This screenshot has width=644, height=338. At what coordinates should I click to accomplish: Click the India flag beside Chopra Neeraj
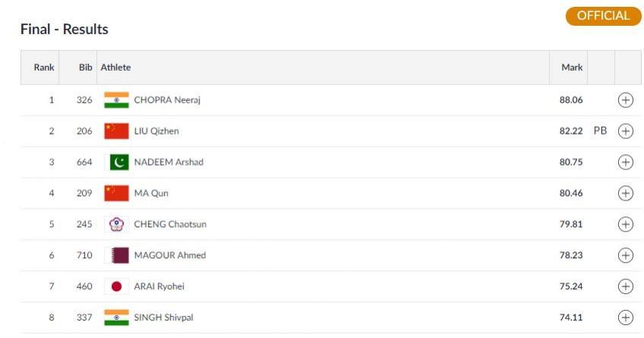[x=116, y=100]
